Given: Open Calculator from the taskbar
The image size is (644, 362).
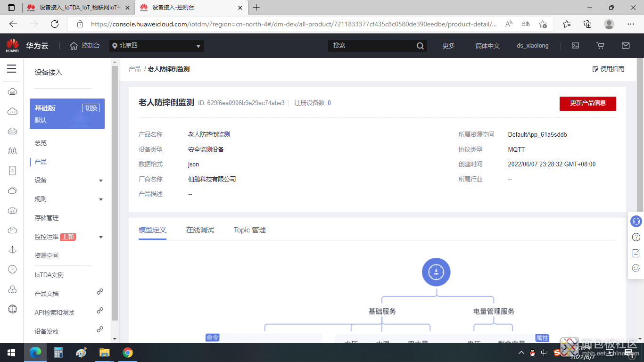Looking at the screenshot, I should 58,353.
